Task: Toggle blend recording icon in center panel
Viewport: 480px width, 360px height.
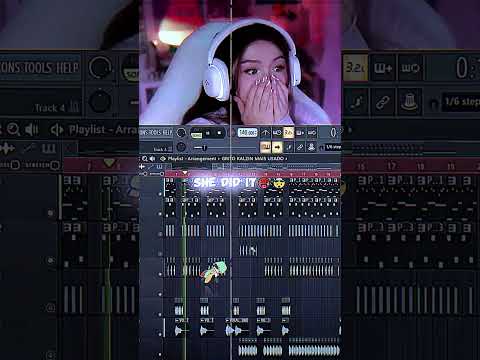Action: [300, 133]
